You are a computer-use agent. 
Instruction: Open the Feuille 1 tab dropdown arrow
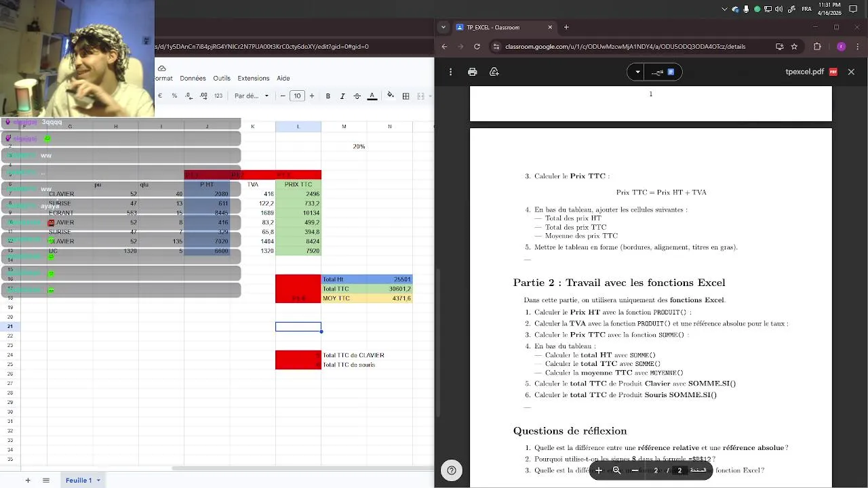[x=98, y=481]
